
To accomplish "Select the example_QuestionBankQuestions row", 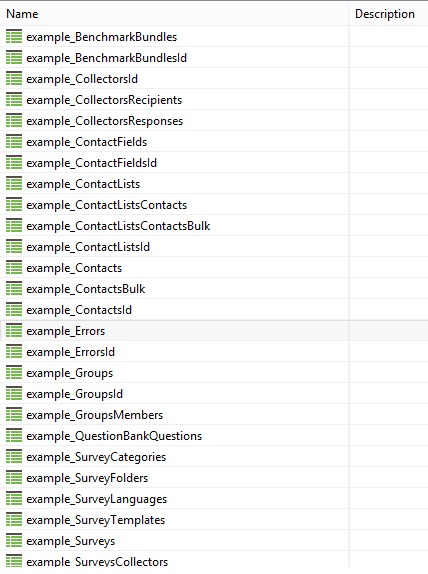I will point(174,436).
